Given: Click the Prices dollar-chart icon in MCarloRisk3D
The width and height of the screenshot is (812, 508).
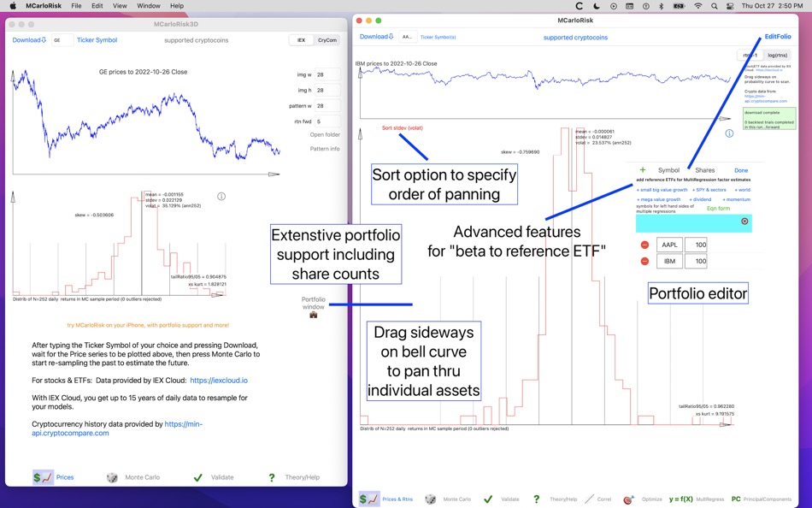Looking at the screenshot, I should click(43, 477).
